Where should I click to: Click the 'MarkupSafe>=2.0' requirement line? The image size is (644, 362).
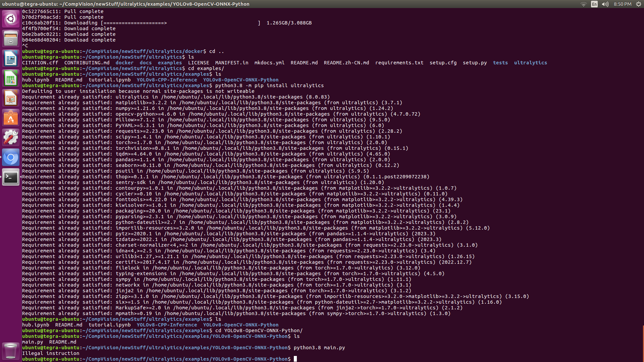click(x=242, y=308)
